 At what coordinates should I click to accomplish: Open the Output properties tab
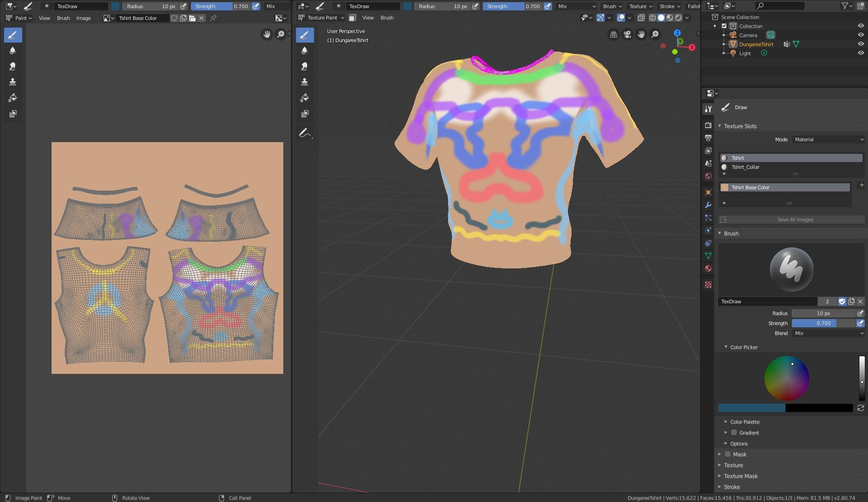pos(708,138)
